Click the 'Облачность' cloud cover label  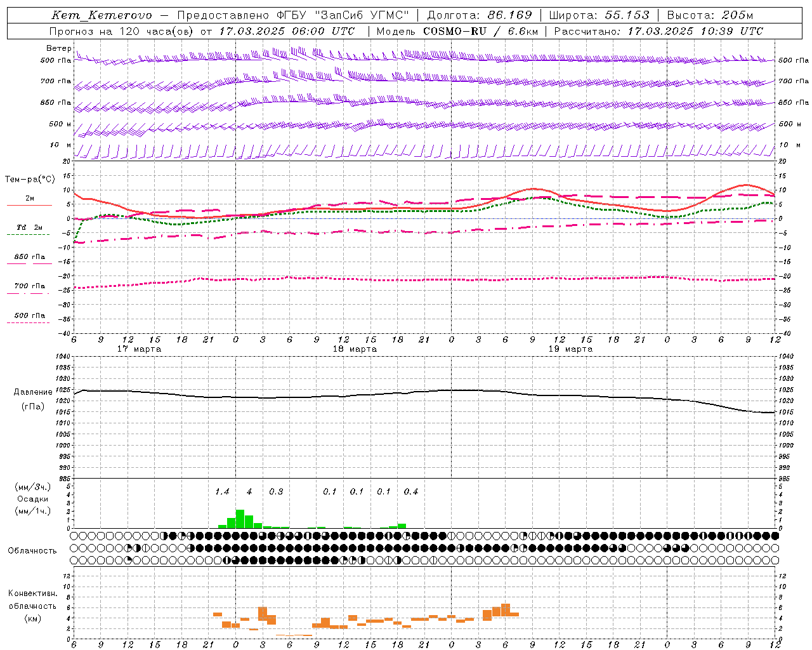tap(32, 551)
